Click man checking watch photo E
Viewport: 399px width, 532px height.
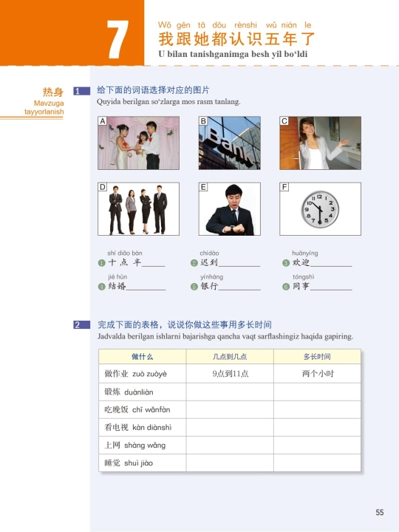coord(230,209)
